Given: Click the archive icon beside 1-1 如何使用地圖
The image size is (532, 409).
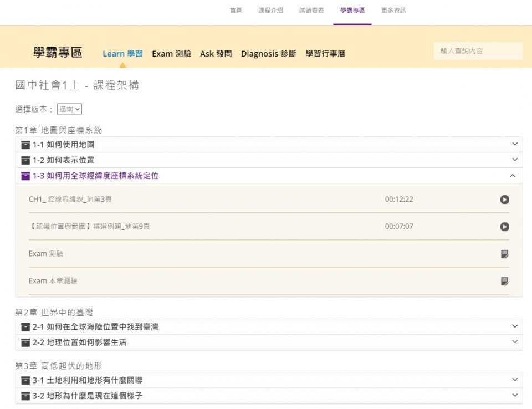Looking at the screenshot, I should pyautogui.click(x=25, y=145).
